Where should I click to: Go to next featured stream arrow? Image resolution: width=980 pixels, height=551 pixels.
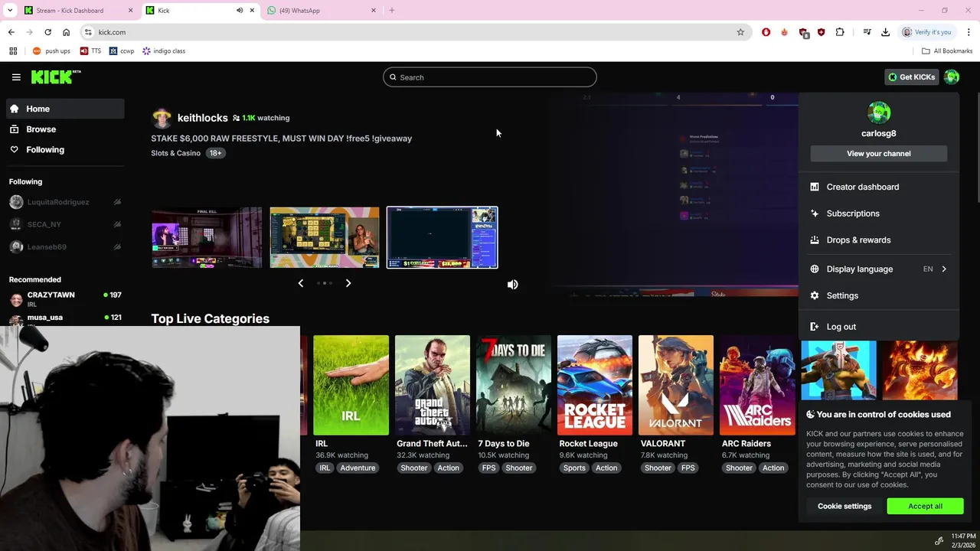coord(348,283)
